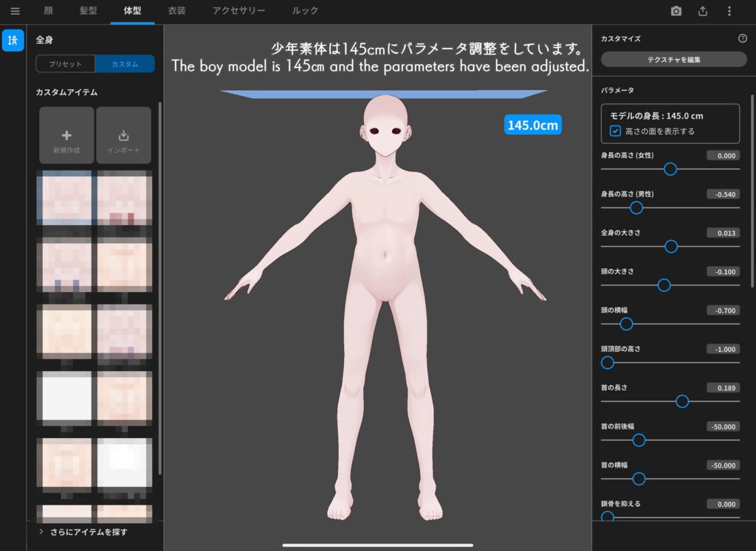Screen dimensions: 756x551
Task: Open the help icon in the customize panel
Action: click(x=744, y=38)
